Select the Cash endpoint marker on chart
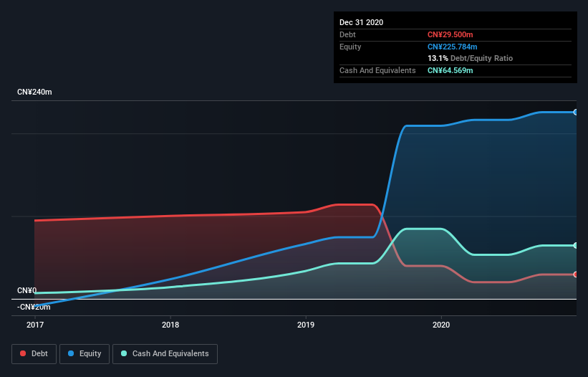Viewport: 588px width, 377px height. (576, 245)
